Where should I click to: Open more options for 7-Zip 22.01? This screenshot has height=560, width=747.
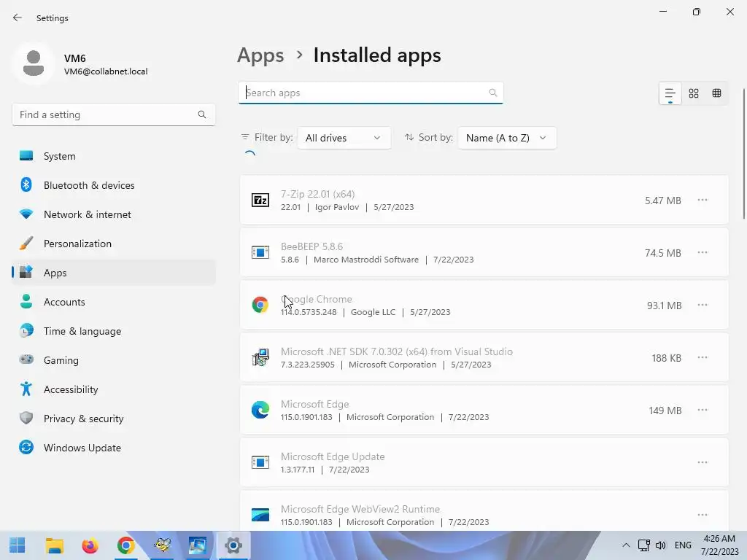click(703, 200)
